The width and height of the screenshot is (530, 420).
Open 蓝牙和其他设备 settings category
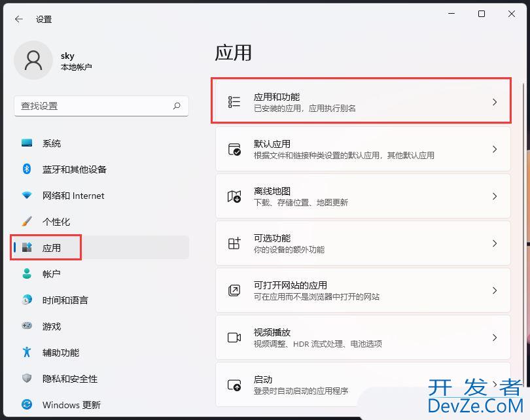tap(101, 169)
